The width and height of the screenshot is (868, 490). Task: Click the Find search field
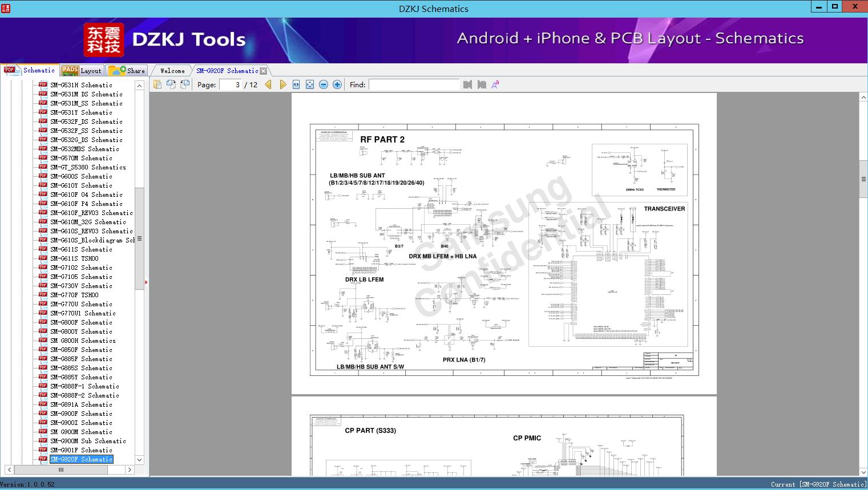click(414, 84)
